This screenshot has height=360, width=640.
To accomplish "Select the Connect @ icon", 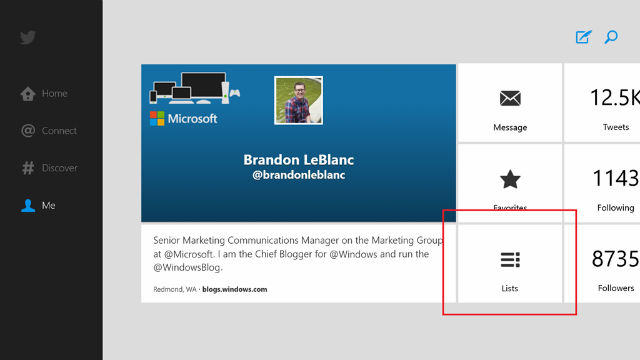I will [28, 131].
